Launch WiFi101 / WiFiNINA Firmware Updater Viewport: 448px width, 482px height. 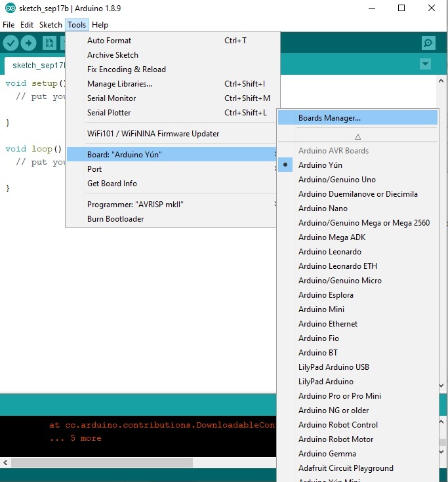pyautogui.click(x=172, y=134)
